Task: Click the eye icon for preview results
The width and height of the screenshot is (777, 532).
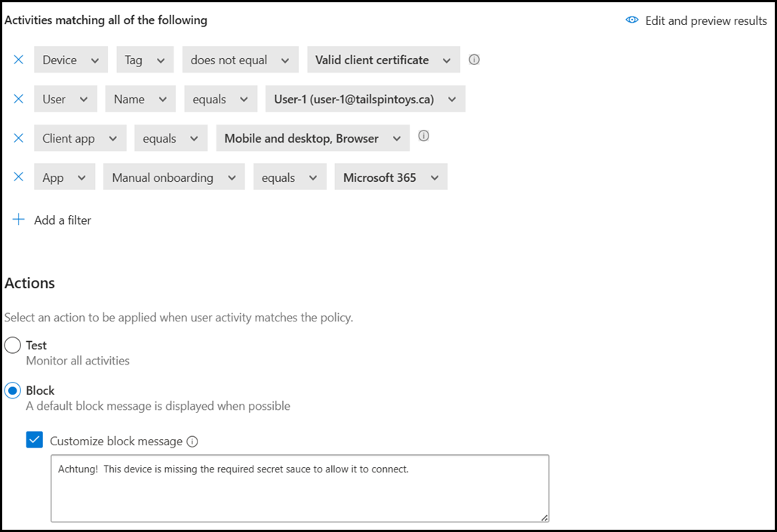Action: [x=632, y=20]
